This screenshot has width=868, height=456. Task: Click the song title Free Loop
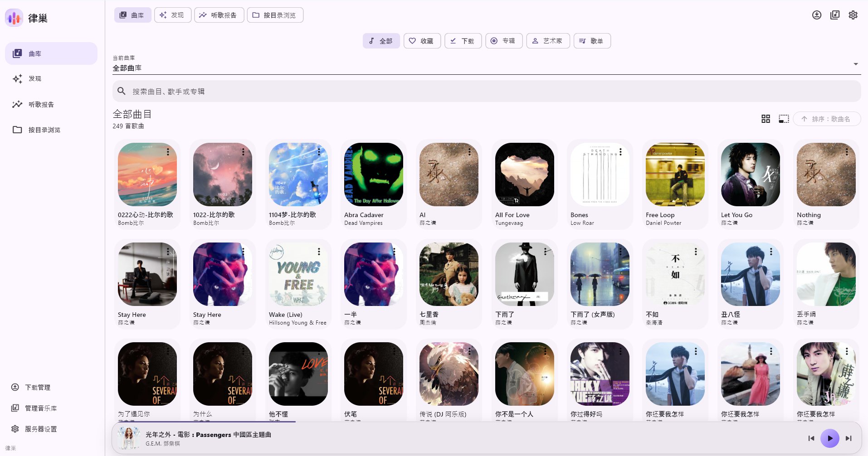coord(660,215)
